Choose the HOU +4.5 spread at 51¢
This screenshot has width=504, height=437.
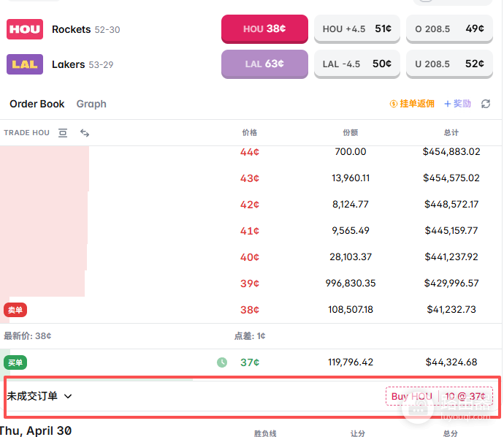tap(356, 29)
